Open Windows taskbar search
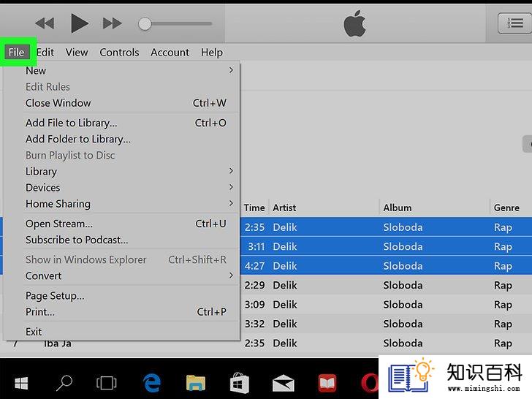The image size is (532, 399). (64, 384)
